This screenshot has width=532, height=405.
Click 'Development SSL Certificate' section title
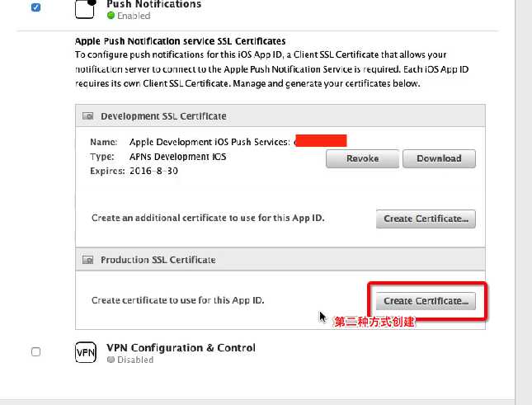pos(163,116)
